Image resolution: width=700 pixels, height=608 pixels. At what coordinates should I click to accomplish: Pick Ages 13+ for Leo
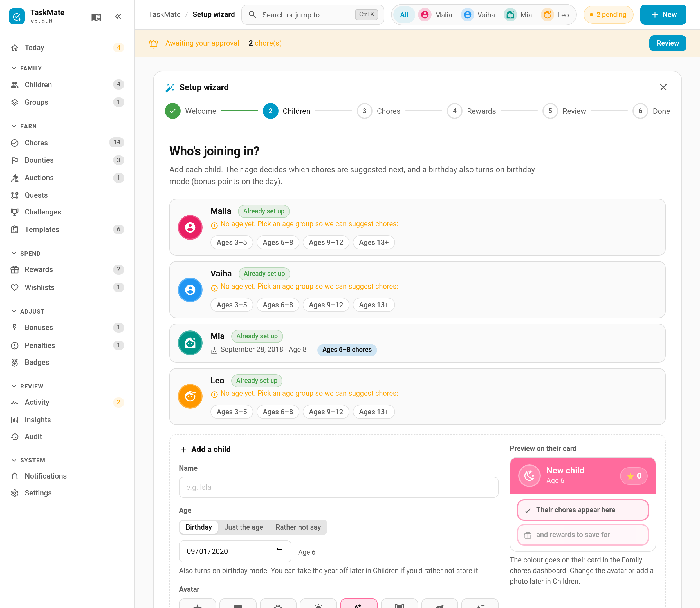pos(374,412)
